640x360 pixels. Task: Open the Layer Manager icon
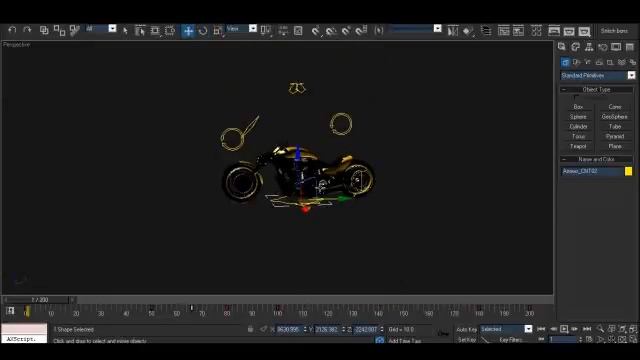click(x=486, y=31)
